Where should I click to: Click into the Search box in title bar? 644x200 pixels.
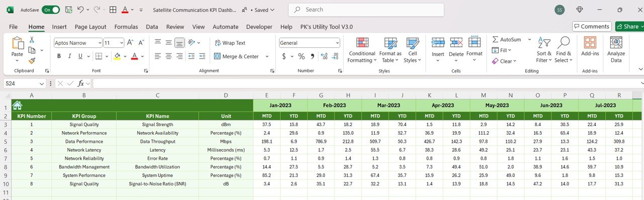click(x=366, y=10)
